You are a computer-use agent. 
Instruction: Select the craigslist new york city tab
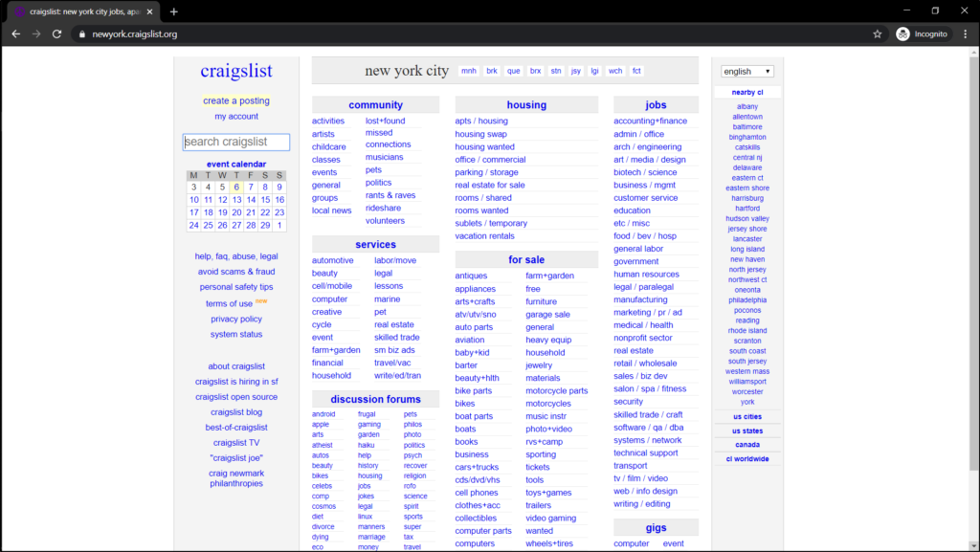(x=81, y=12)
